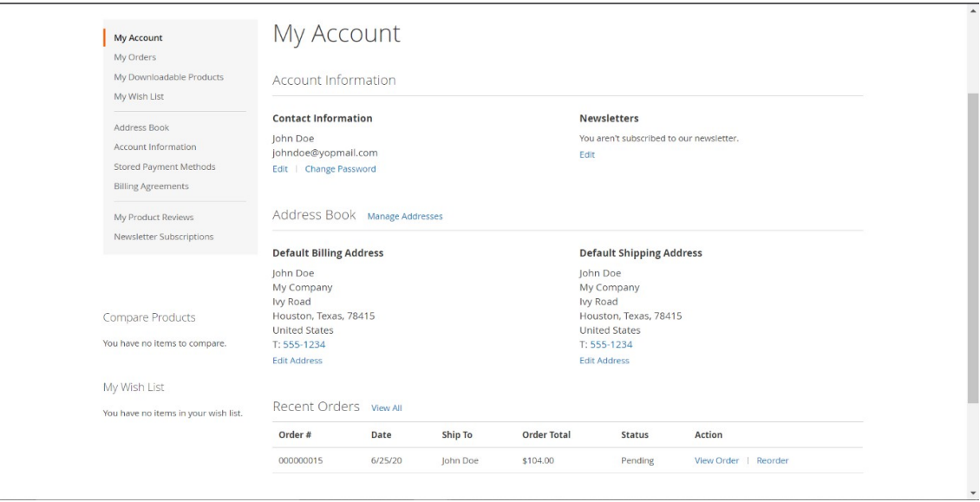Reorder the pending order
The image size is (980, 502).
tap(772, 460)
